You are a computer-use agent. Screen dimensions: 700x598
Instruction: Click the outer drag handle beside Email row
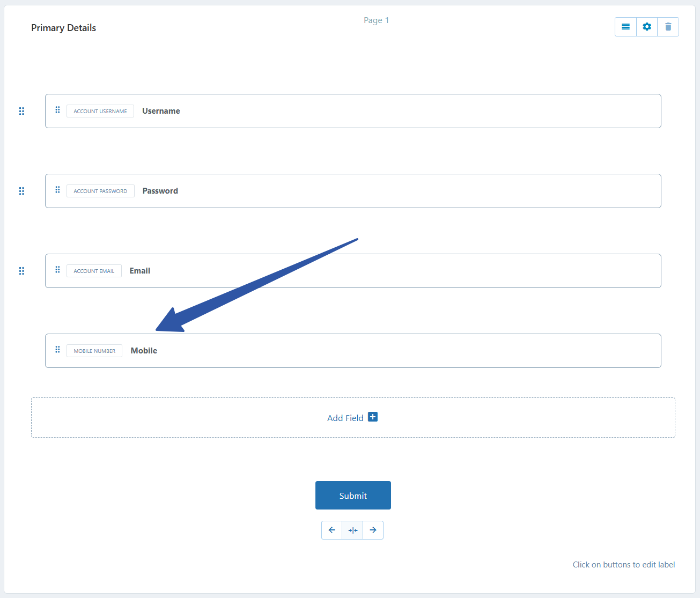pyautogui.click(x=21, y=271)
